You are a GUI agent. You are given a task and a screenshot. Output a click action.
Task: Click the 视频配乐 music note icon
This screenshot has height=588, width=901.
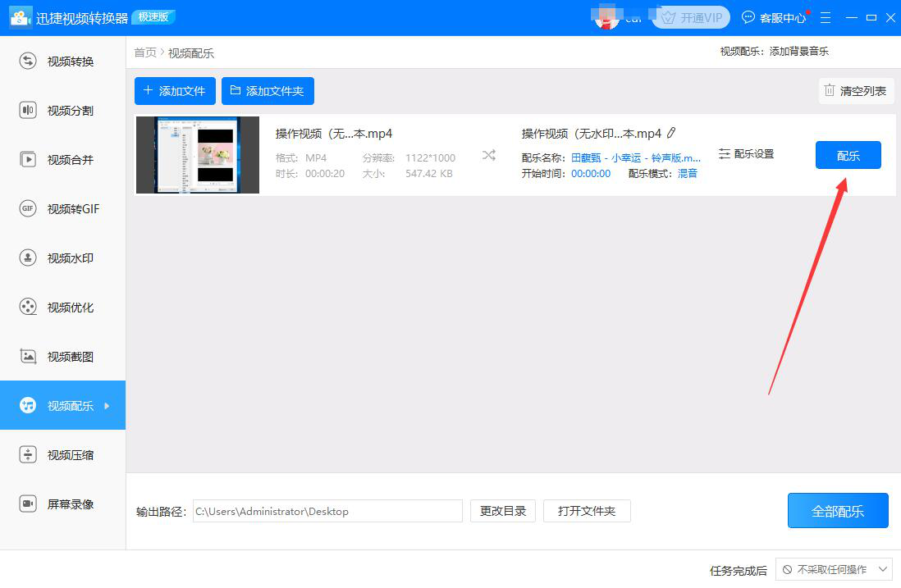(x=28, y=405)
